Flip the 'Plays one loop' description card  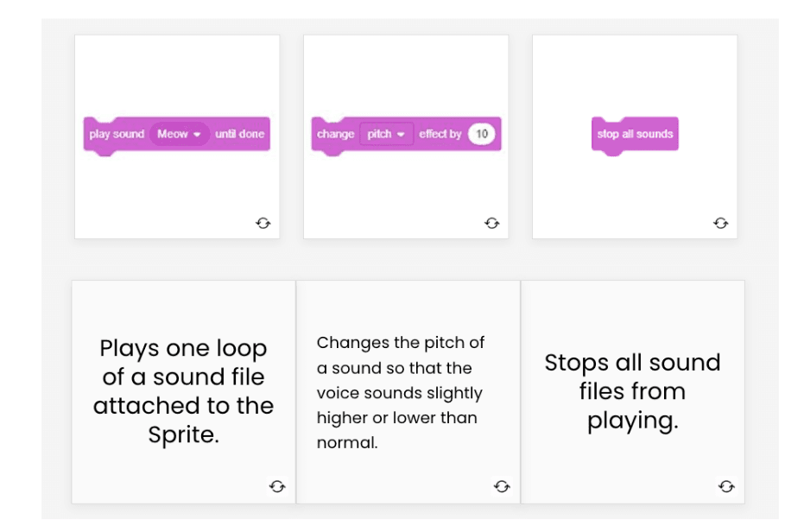tap(277, 486)
